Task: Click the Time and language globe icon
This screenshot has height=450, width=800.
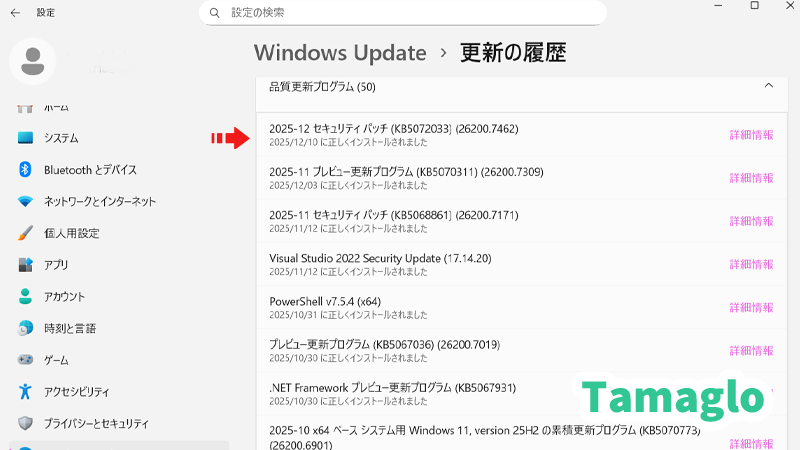Action: click(x=26, y=328)
